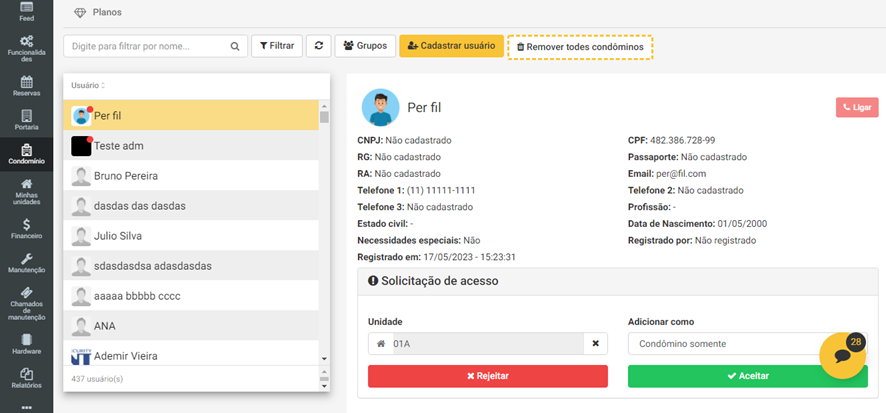886x413 pixels.
Task: Select user aaaaa bbbbb cccc
Action: coord(191,295)
